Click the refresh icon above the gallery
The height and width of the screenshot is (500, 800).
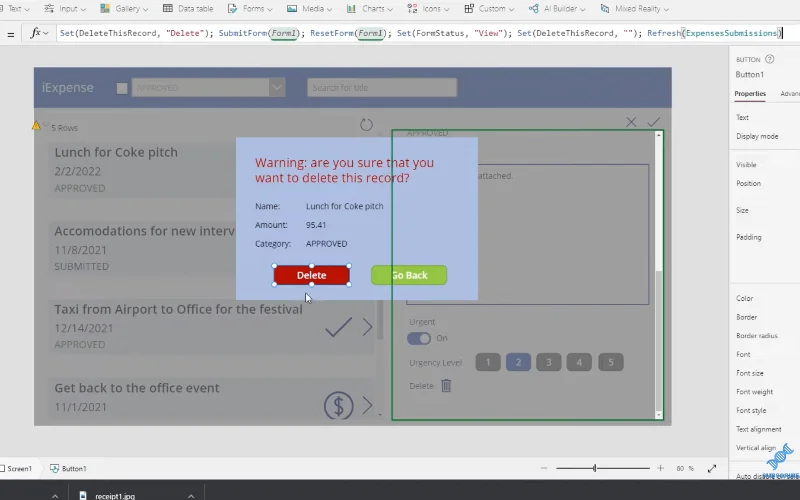coord(366,124)
